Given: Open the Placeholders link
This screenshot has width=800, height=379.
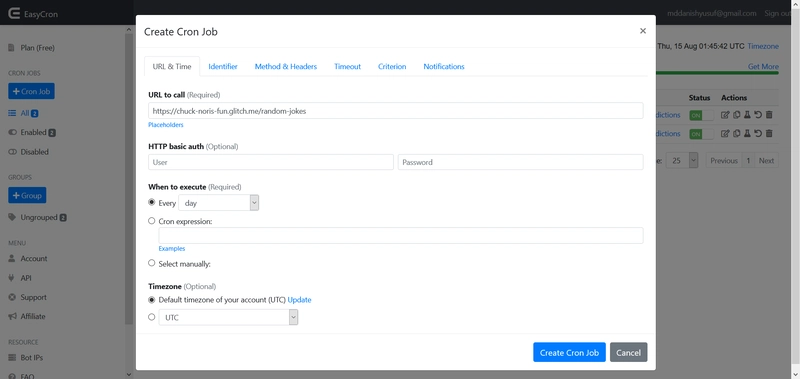Looking at the screenshot, I should pos(166,125).
